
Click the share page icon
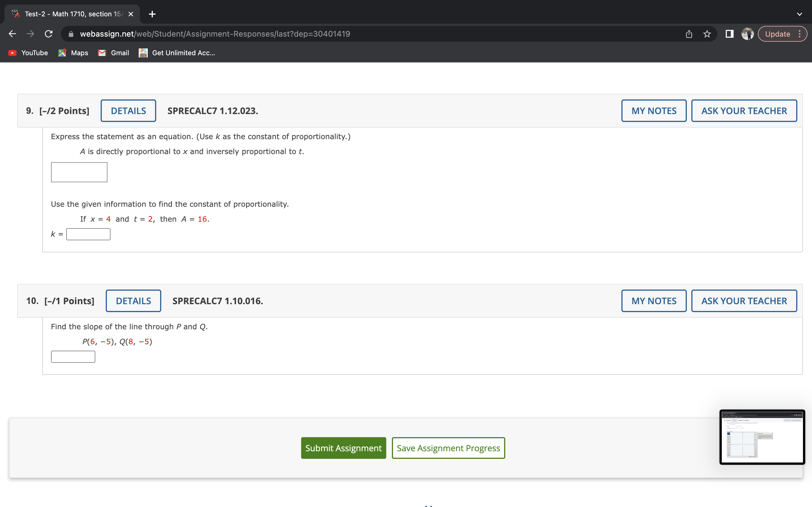689,34
